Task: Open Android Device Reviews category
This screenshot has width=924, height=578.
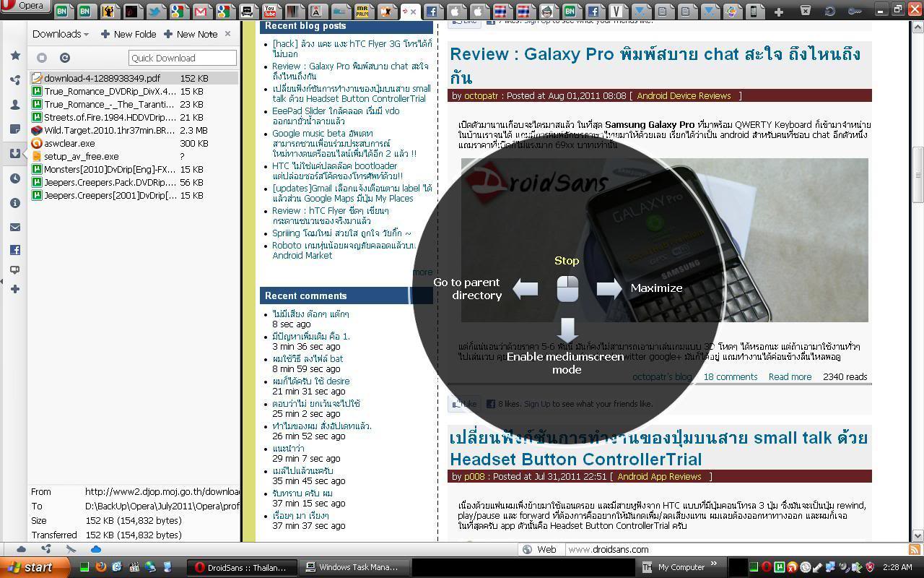Action: 684,95
